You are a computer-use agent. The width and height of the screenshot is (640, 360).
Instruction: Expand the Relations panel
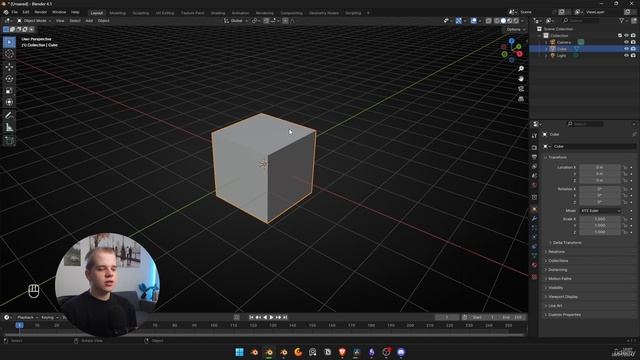555,251
